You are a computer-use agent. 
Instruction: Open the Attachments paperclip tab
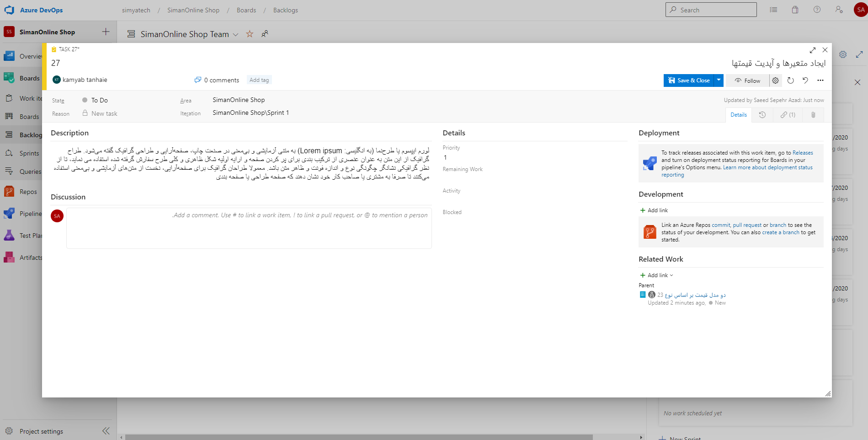[813, 115]
